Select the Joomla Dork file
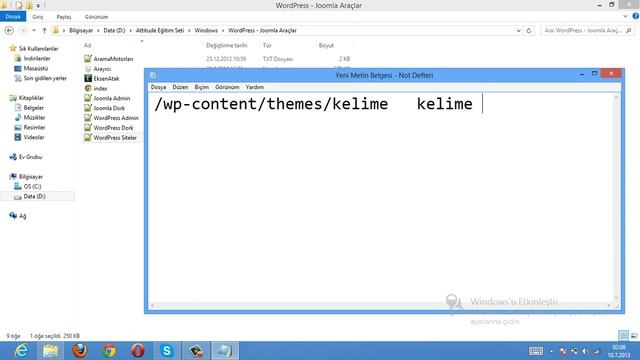This screenshot has width=640, height=360. click(x=109, y=108)
